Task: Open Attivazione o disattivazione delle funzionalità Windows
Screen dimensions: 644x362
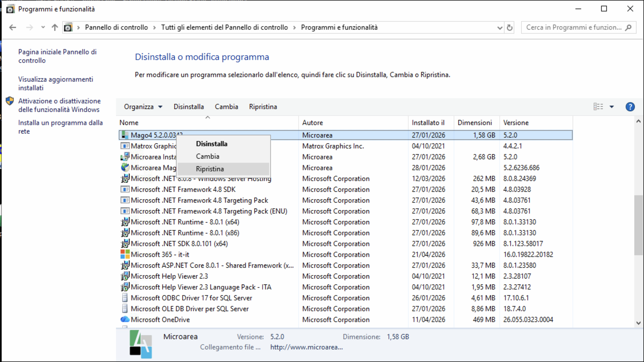Action: (x=59, y=105)
